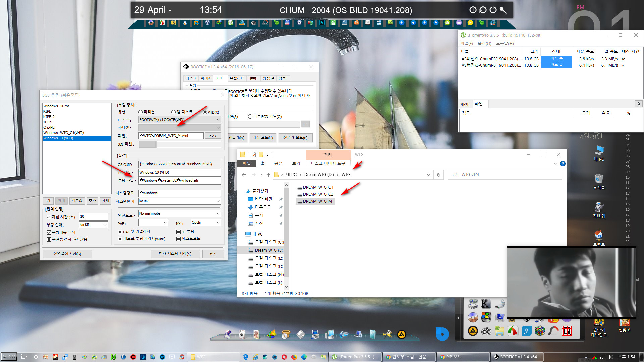This screenshot has height=362, width=644.
Task: Click the 전문가 모드(P) button in BOOTICE
Action: pyautogui.click(x=295, y=138)
